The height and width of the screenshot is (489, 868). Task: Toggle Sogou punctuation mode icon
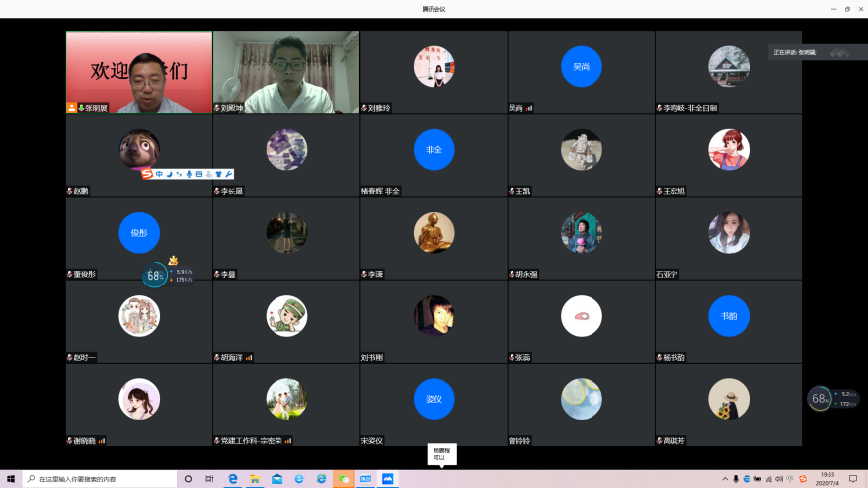[179, 174]
